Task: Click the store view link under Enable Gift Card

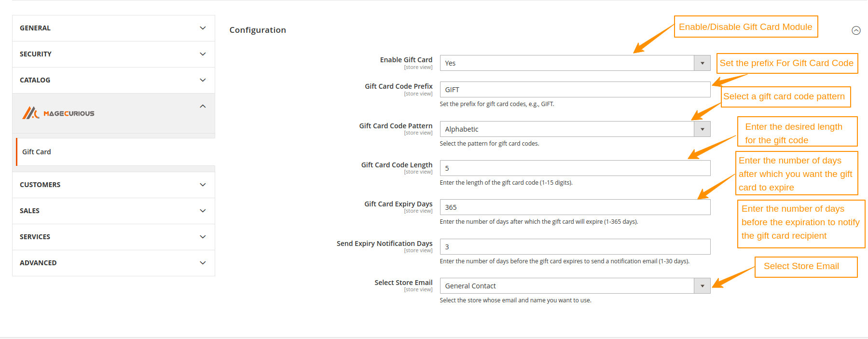Action: tap(418, 67)
